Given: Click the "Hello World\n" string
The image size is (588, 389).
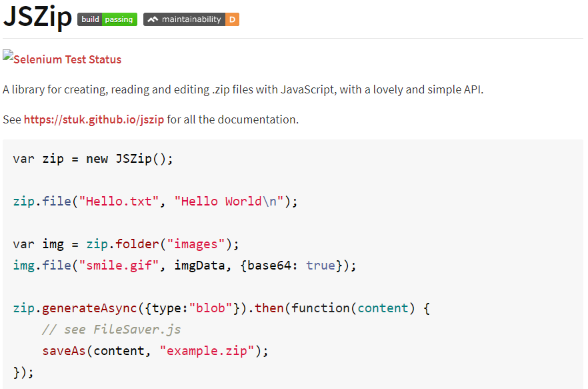Looking at the screenshot, I should (229, 202).
